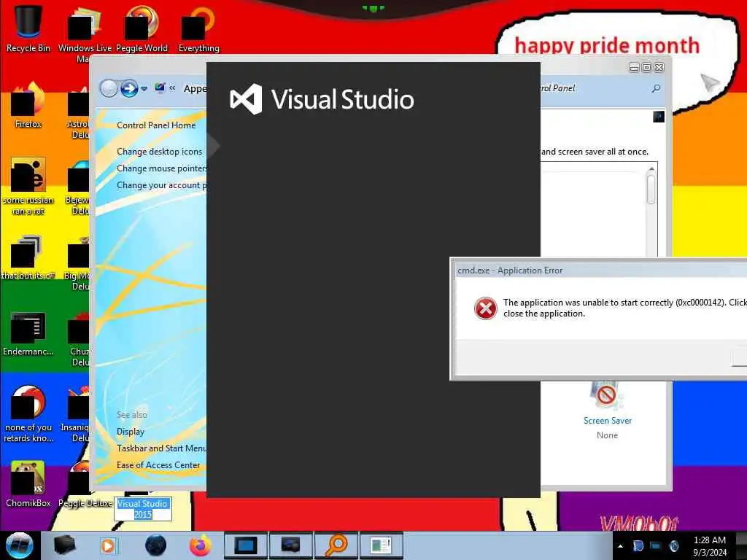Open Change your account picture link
The width and height of the screenshot is (747, 560).
coord(161,185)
